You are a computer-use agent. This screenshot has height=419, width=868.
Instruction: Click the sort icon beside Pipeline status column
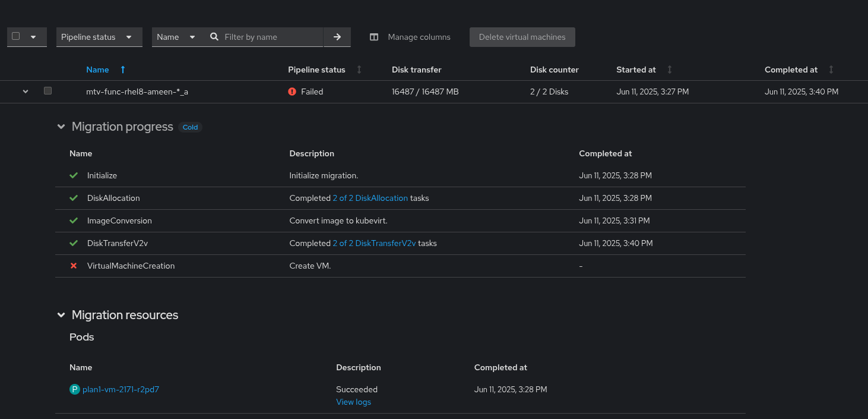point(359,70)
